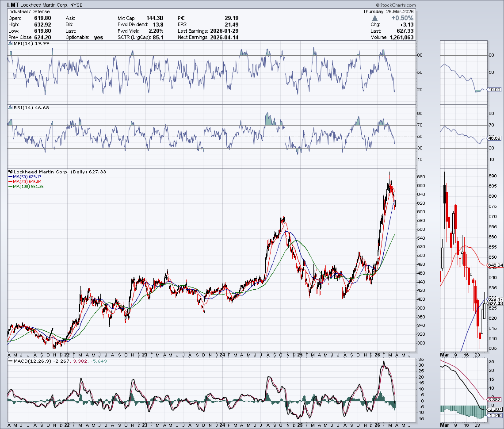Click the candlestick icon beside Lockheed Martin Corp. (Daily)
The height and width of the screenshot is (429, 504).
coord(11,172)
